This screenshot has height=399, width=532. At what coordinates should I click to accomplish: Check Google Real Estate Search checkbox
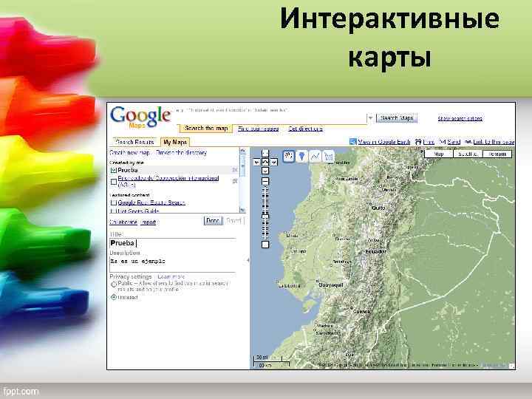tap(114, 202)
